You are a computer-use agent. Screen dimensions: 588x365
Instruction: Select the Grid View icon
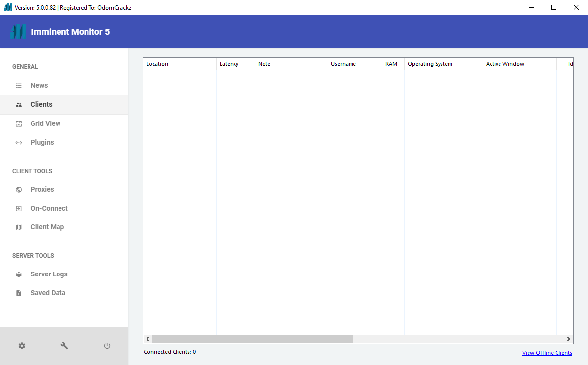19,124
